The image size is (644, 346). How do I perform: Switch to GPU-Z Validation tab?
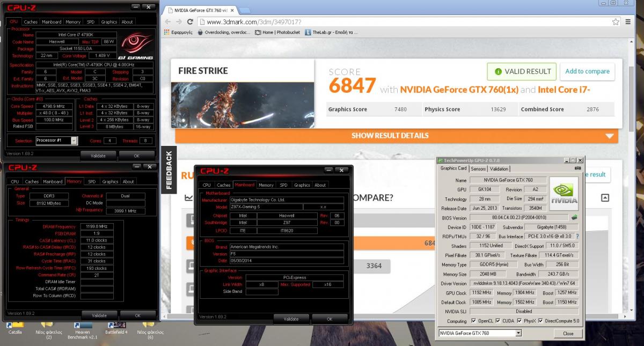click(499, 168)
